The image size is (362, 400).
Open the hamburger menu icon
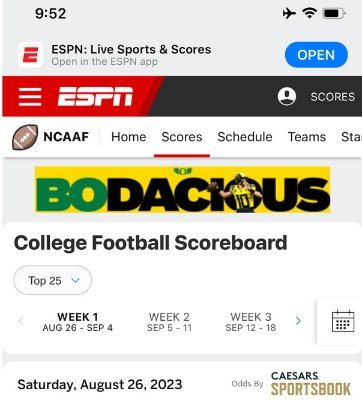click(30, 97)
